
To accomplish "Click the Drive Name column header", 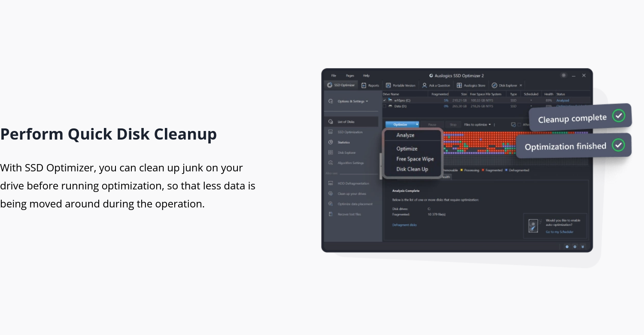I will [x=391, y=94].
